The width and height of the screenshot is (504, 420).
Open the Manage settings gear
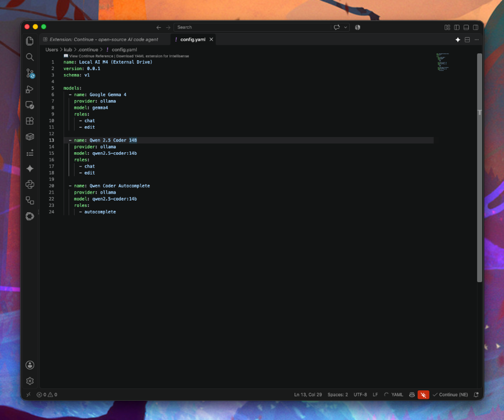tap(30, 381)
